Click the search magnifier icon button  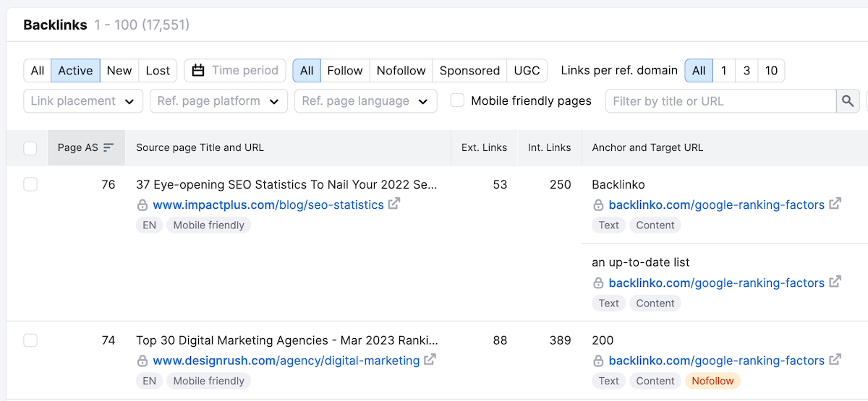click(x=847, y=101)
